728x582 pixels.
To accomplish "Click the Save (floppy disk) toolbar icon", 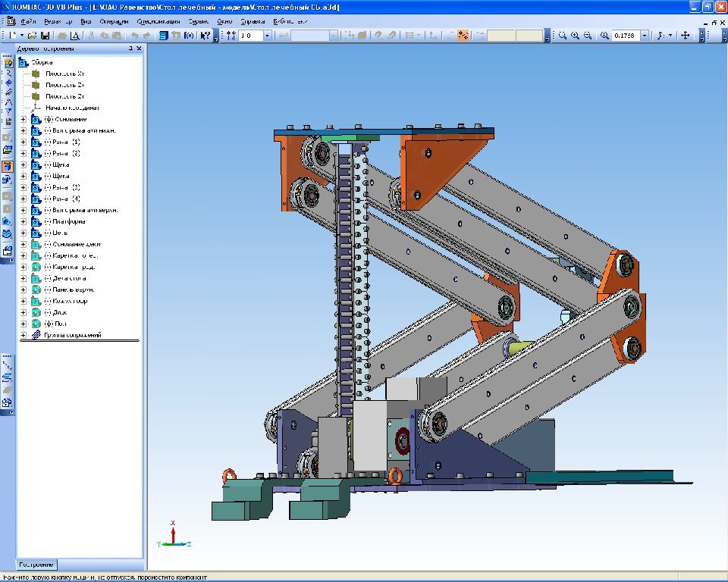I will [x=45, y=36].
